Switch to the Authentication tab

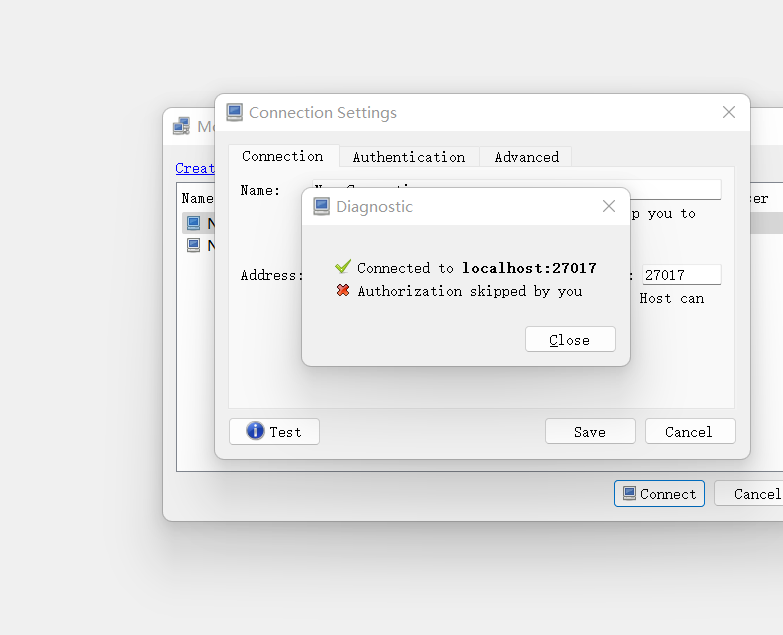click(x=408, y=157)
